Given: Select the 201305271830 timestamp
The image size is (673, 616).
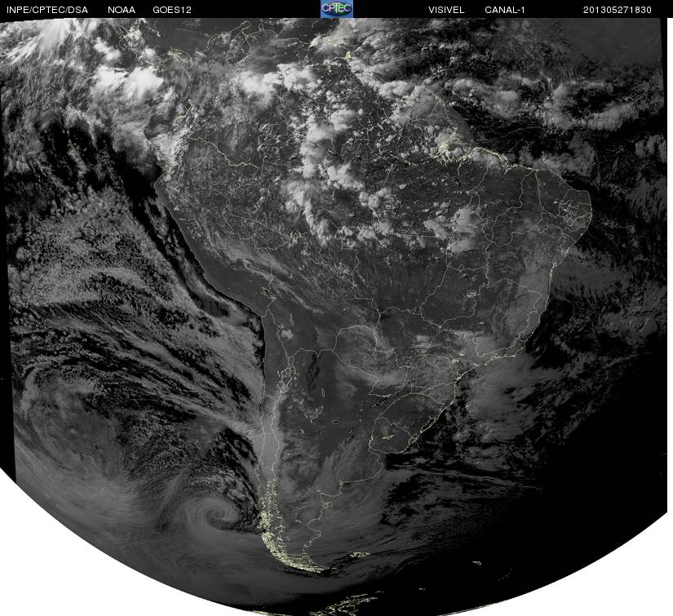Looking at the screenshot, I should coord(618,10).
